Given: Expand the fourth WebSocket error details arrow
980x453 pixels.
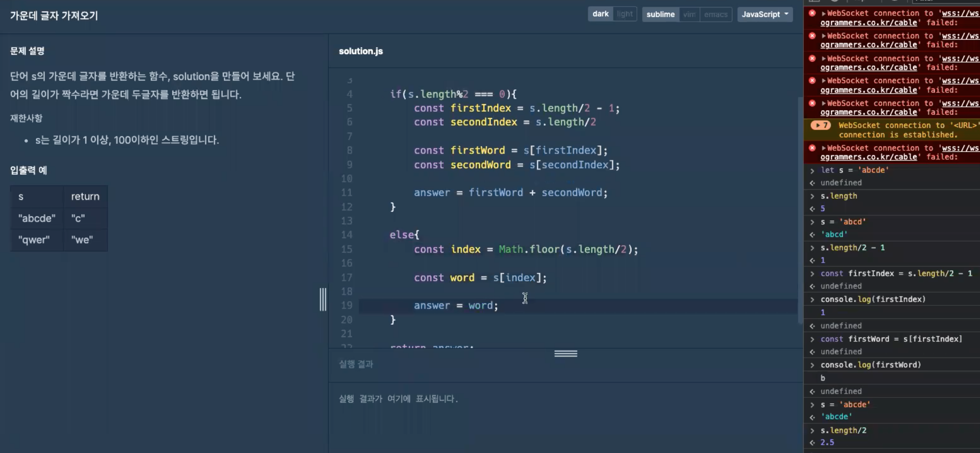Looking at the screenshot, I should [823, 81].
